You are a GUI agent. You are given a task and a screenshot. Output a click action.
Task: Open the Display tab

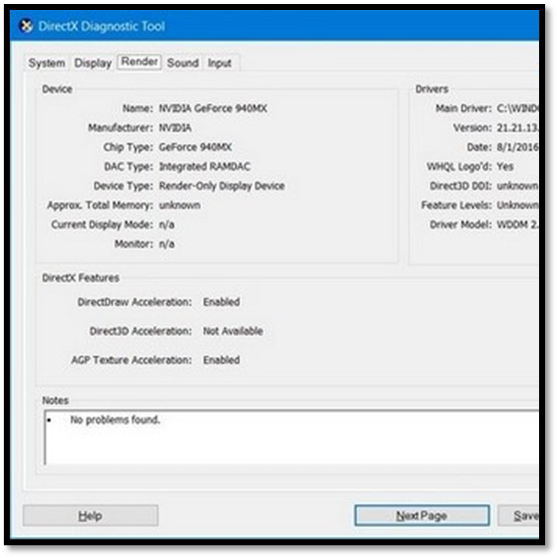[x=93, y=63]
